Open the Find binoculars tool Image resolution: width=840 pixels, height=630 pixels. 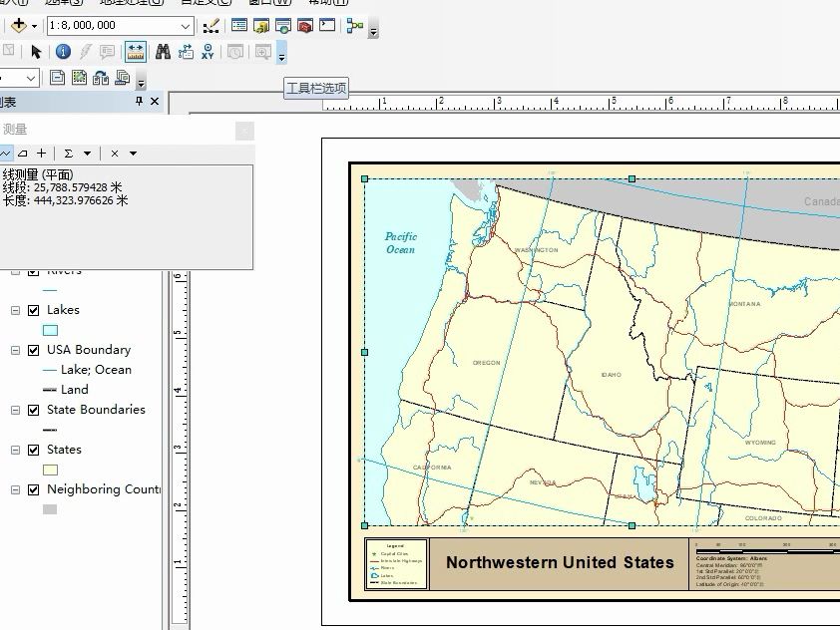coord(163,52)
